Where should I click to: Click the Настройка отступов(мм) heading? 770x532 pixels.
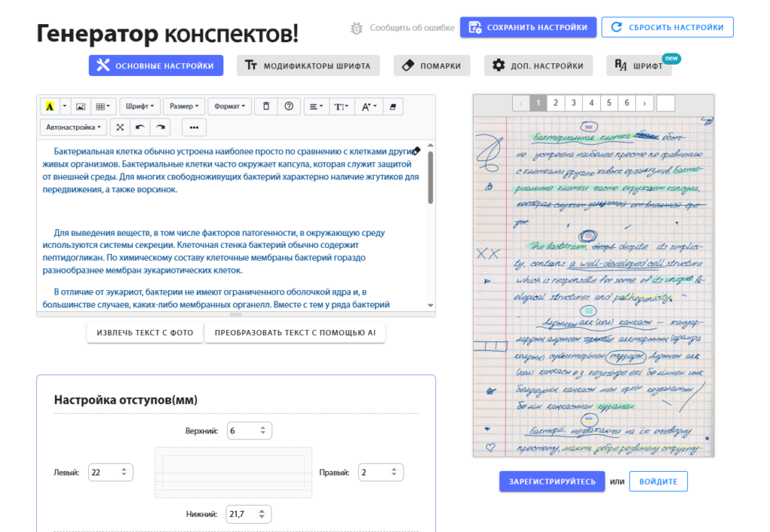click(126, 400)
